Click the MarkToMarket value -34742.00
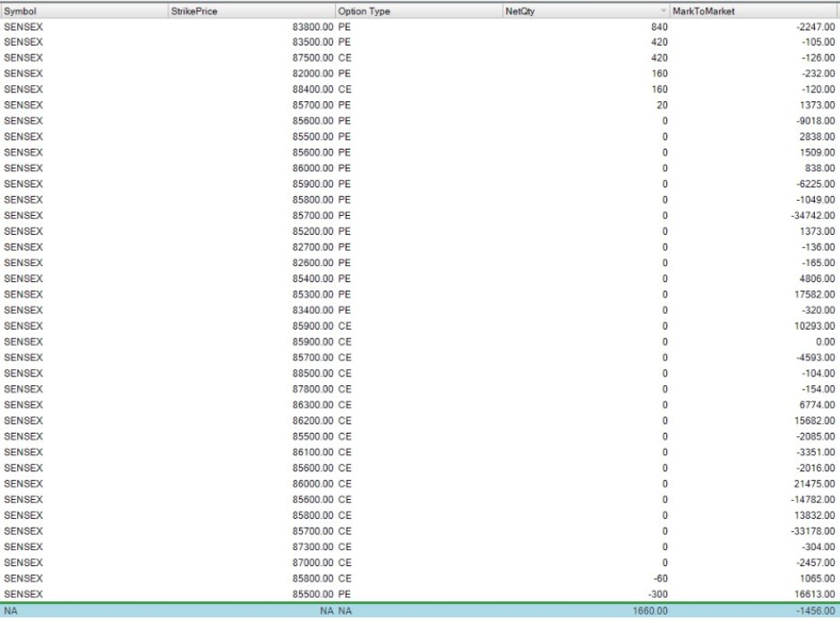Viewport: 840px width, 620px height. coord(812,216)
